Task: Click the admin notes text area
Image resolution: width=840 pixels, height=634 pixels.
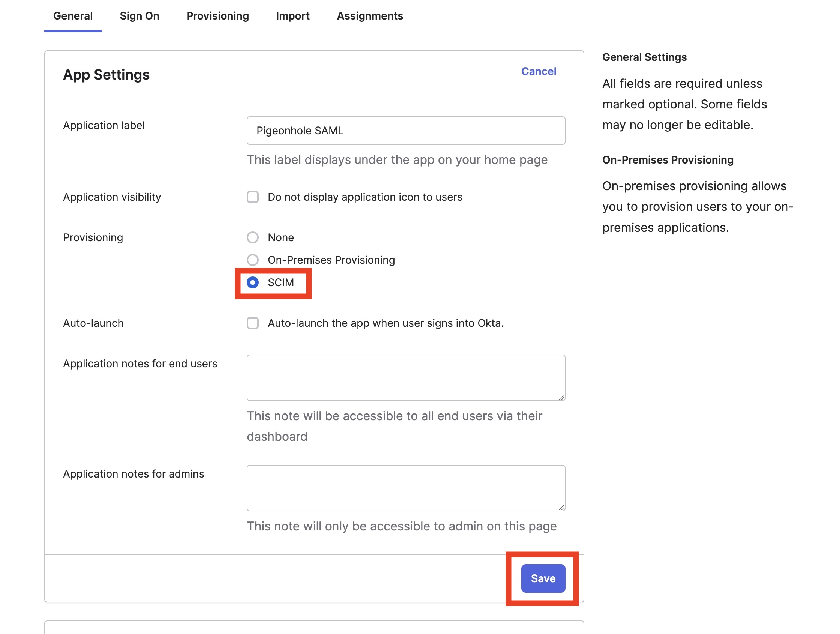Action: point(406,488)
